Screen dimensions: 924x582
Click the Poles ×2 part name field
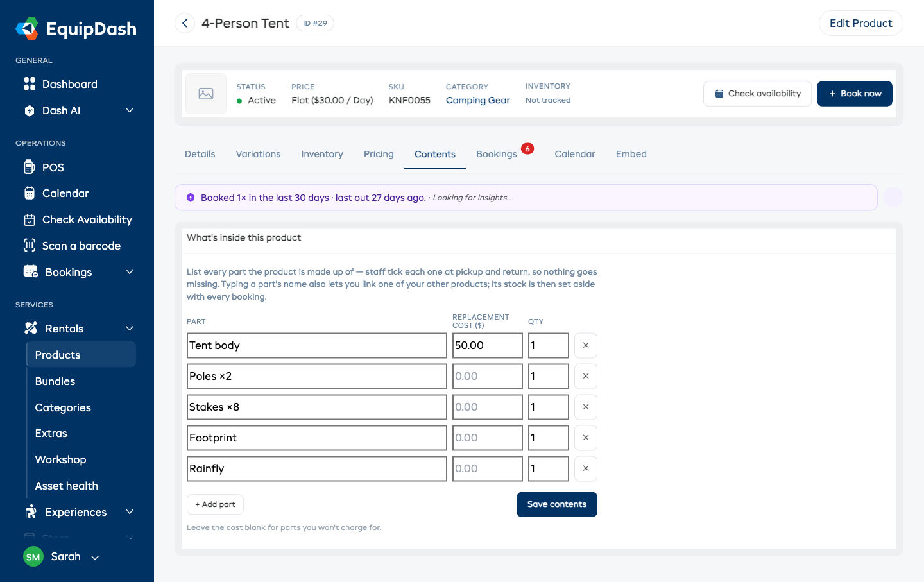tap(317, 376)
